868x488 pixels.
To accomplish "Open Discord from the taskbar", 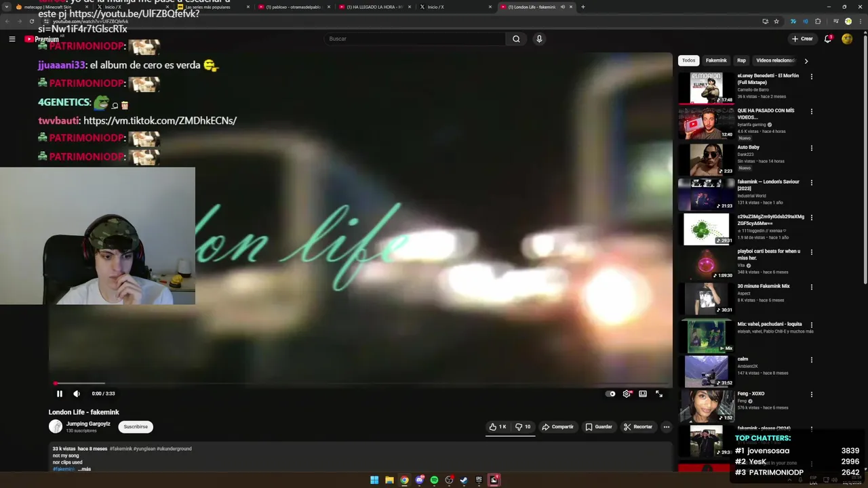I will [420, 480].
